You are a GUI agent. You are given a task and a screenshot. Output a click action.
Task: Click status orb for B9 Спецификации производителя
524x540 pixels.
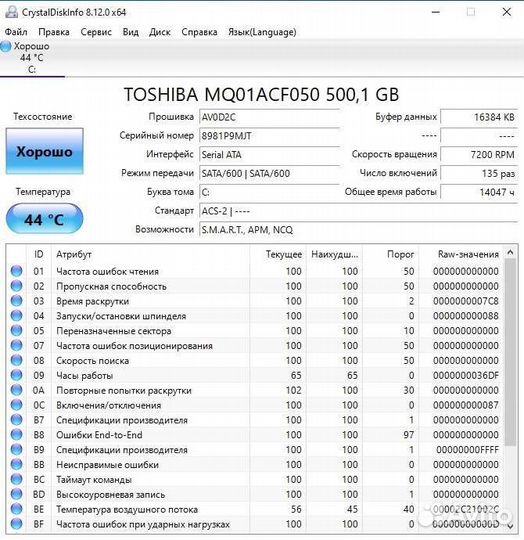click(16, 449)
